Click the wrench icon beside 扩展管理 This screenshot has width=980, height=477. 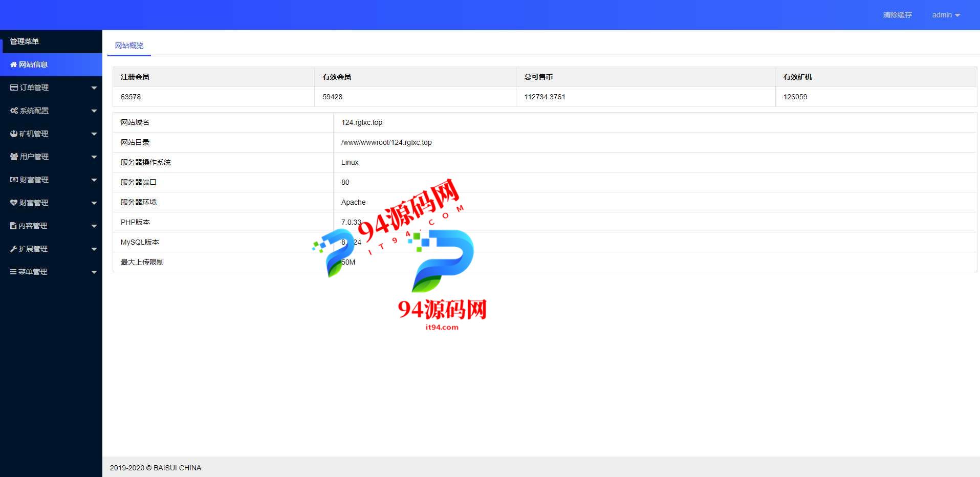tap(14, 249)
